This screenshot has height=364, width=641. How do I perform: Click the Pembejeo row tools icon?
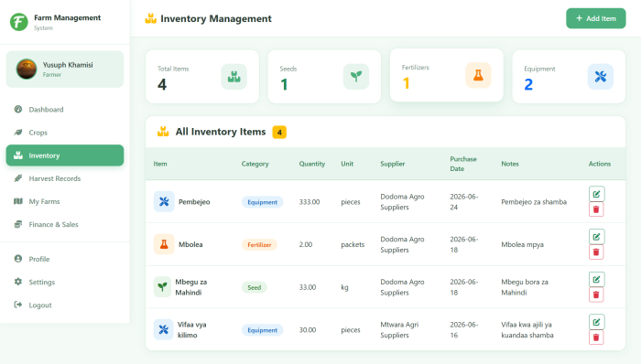[x=164, y=201]
